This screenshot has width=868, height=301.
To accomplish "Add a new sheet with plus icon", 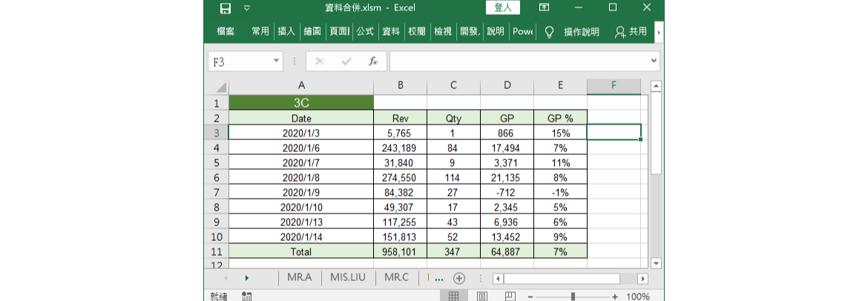I will point(459,278).
